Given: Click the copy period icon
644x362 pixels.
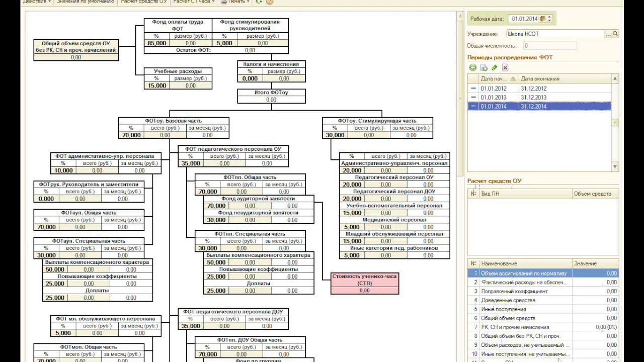Looking at the screenshot, I should click(x=484, y=68).
